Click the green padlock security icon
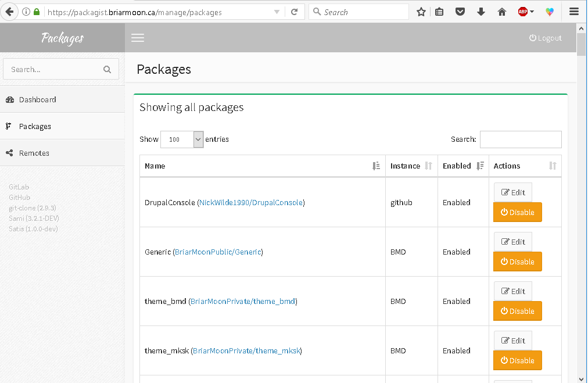This screenshot has width=588, height=383. tap(37, 12)
